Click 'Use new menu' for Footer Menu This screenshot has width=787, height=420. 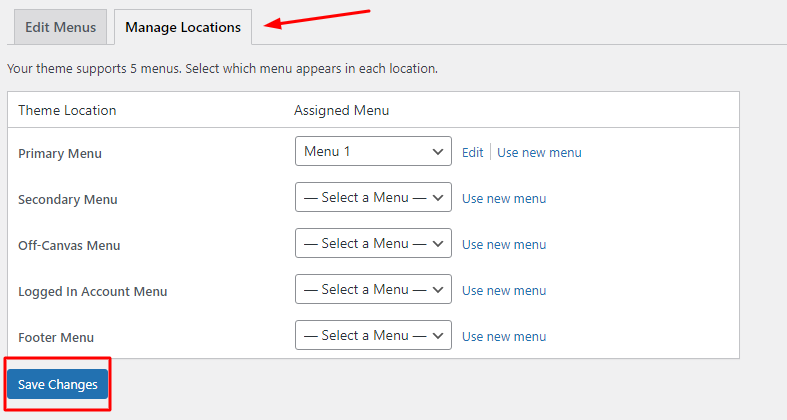pyautogui.click(x=504, y=337)
